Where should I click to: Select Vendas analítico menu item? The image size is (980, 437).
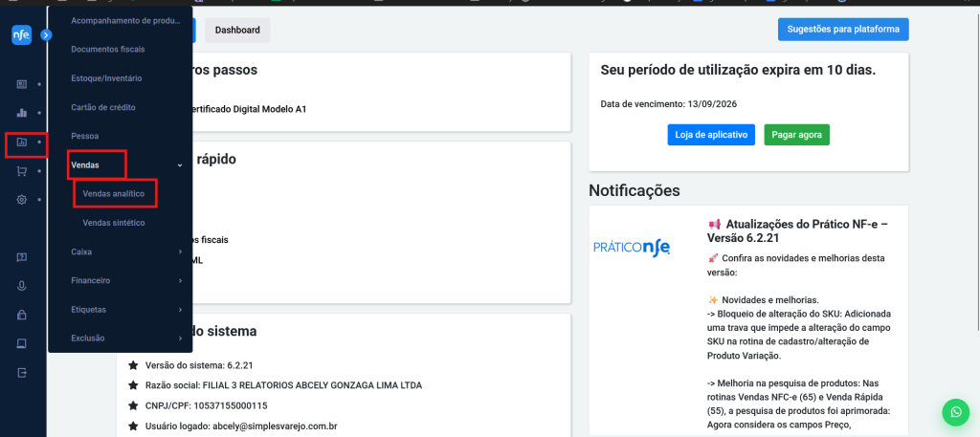click(x=114, y=194)
